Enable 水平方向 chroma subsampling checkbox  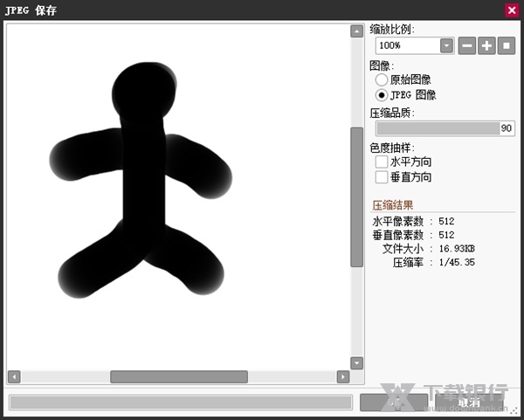click(382, 162)
